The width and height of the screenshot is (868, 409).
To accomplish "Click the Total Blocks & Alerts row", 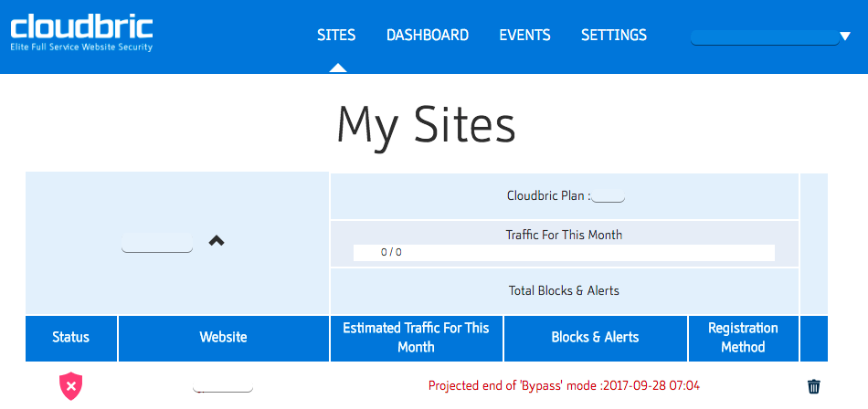I will tap(564, 290).
